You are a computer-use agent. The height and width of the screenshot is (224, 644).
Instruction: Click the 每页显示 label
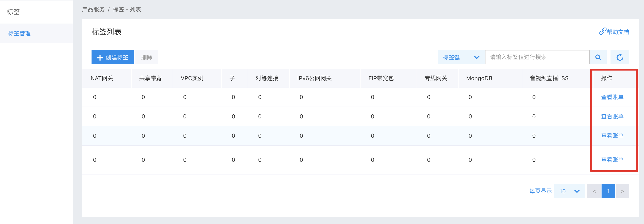(540, 191)
